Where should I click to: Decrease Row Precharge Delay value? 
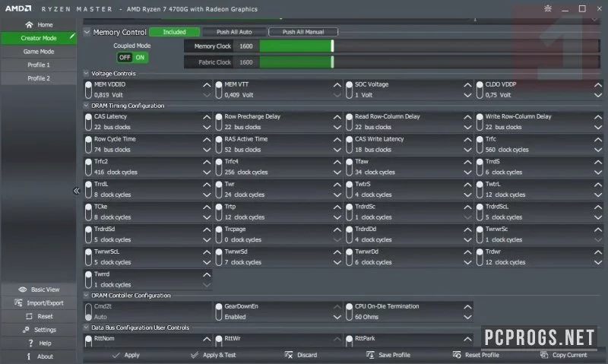pos(337,128)
